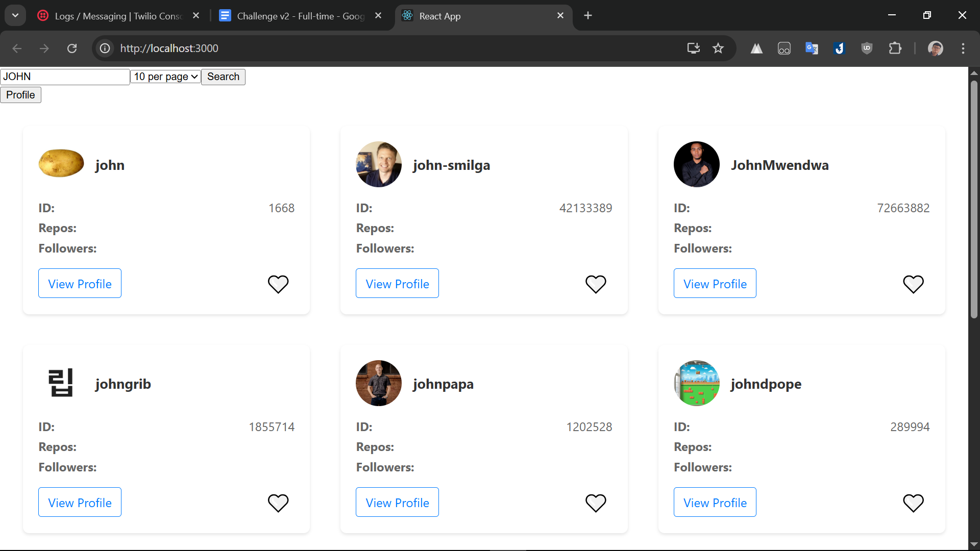The height and width of the screenshot is (551, 980).
Task: Click johnpapa's avatar photo
Action: [379, 383]
